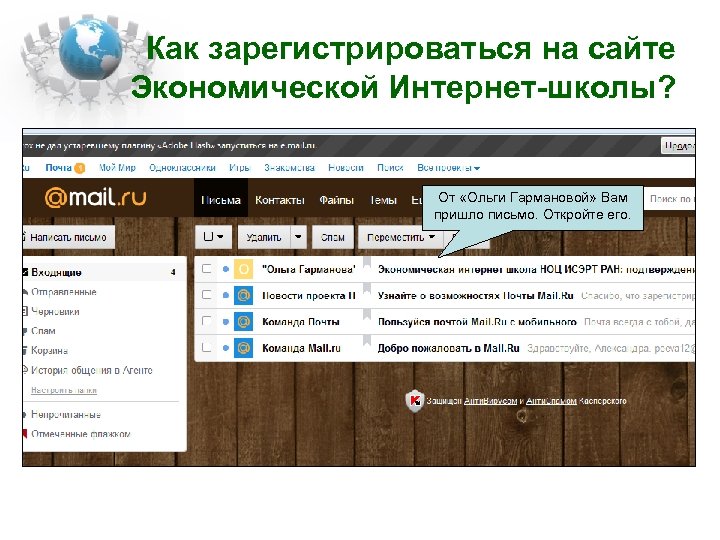Click Написать письмо button
Screen dimensions: 720x540
(x=68, y=237)
